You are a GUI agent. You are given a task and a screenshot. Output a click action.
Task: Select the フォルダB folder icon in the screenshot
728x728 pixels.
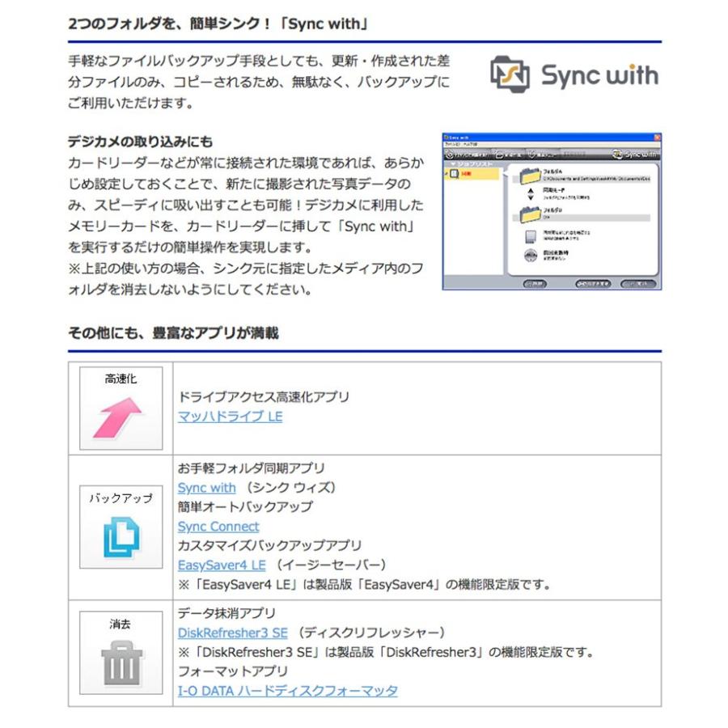point(530,214)
